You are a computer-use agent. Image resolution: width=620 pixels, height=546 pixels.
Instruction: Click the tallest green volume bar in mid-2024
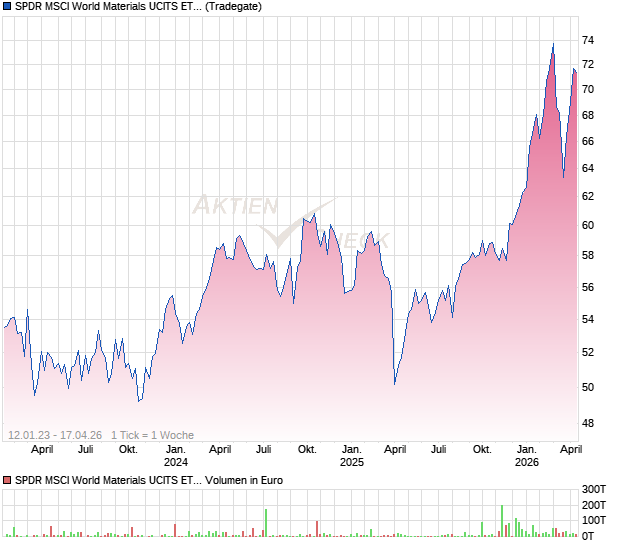(x=266, y=524)
